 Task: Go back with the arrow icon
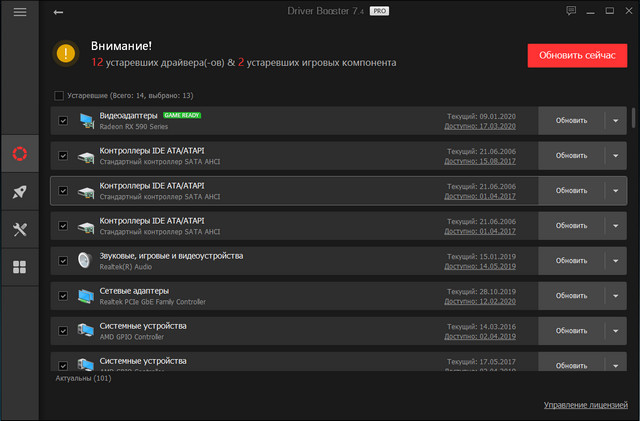pyautogui.click(x=58, y=12)
